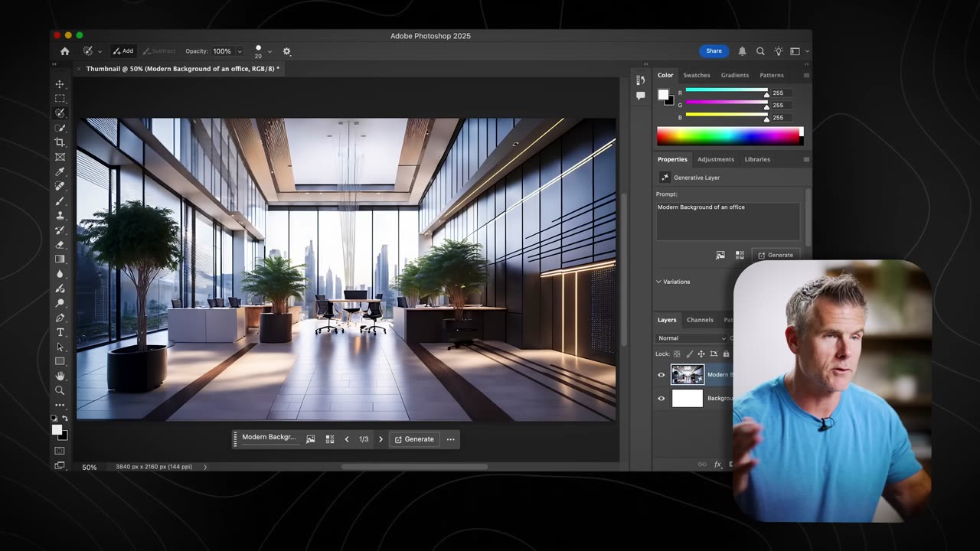Collapse the Variations section

click(x=658, y=282)
